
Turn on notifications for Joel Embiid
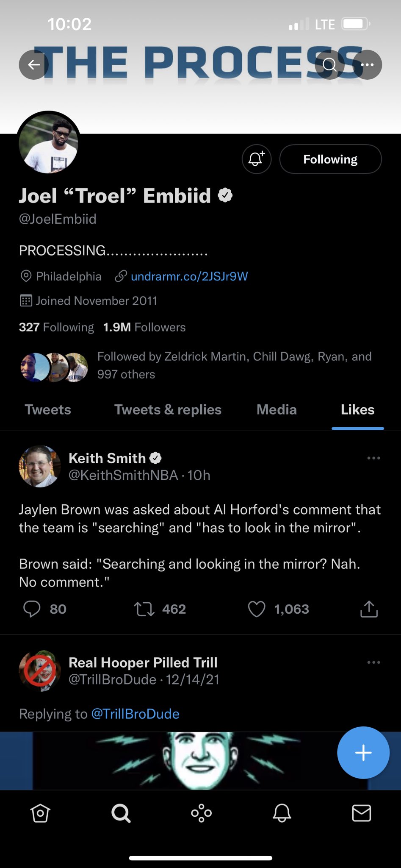coord(256,159)
